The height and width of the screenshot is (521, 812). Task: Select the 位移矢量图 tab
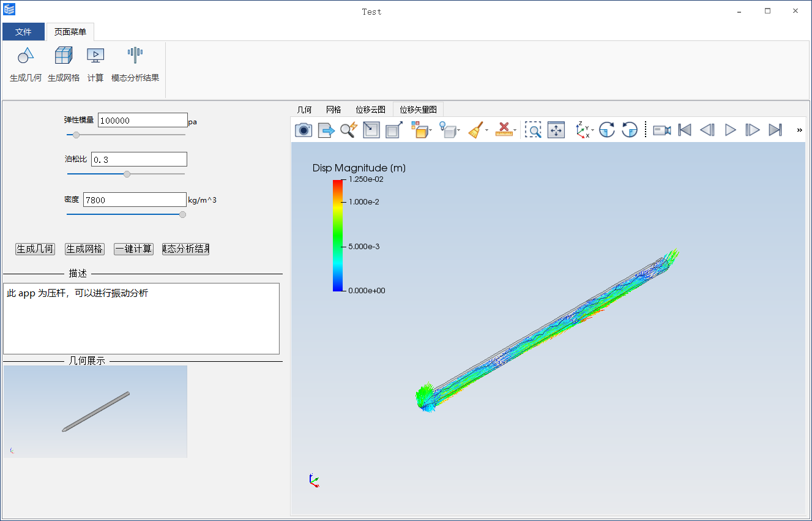418,110
